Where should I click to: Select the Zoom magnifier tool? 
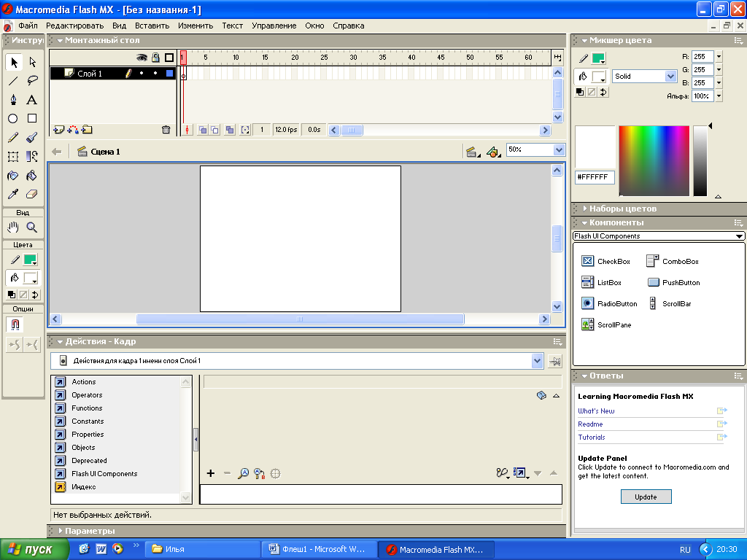[32, 227]
